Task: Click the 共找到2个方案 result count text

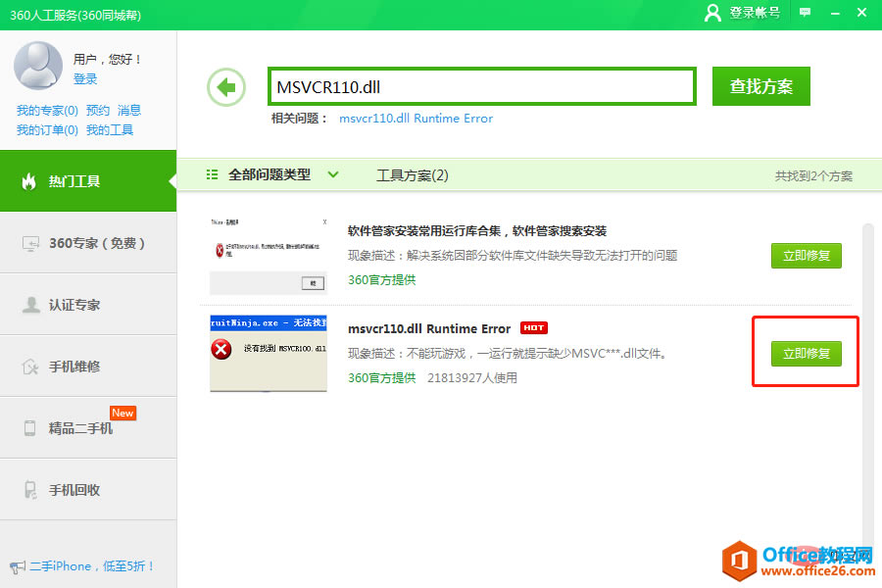Action: (813, 176)
